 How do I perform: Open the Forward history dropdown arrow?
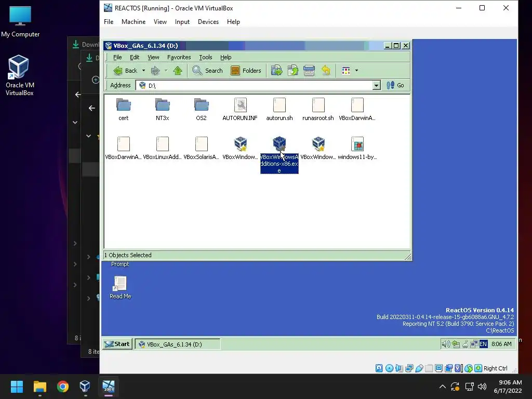pos(166,71)
